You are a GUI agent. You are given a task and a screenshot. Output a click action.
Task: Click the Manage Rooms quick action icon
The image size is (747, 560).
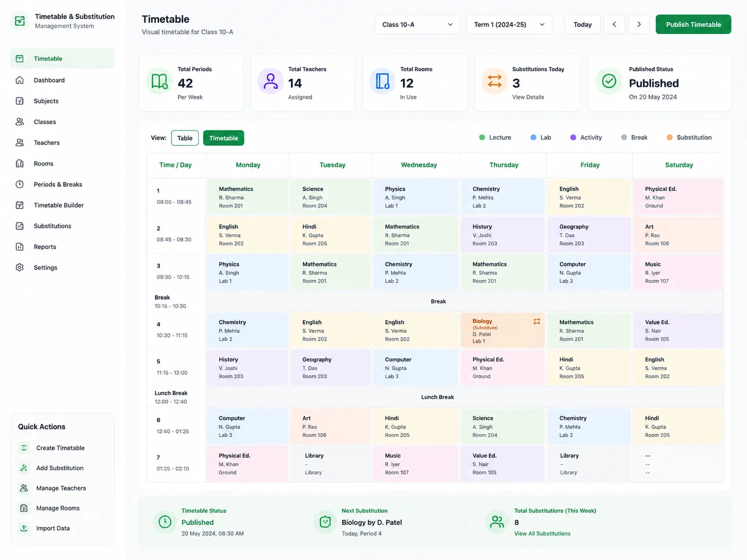(24, 508)
